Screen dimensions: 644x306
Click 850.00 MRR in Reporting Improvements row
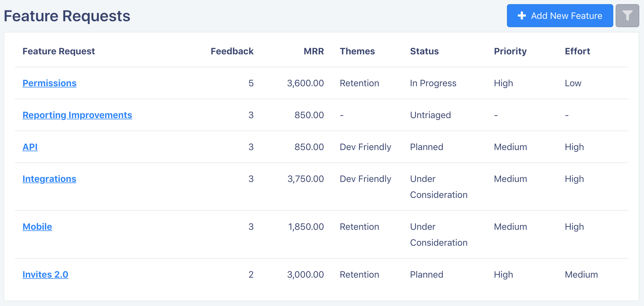pos(309,115)
